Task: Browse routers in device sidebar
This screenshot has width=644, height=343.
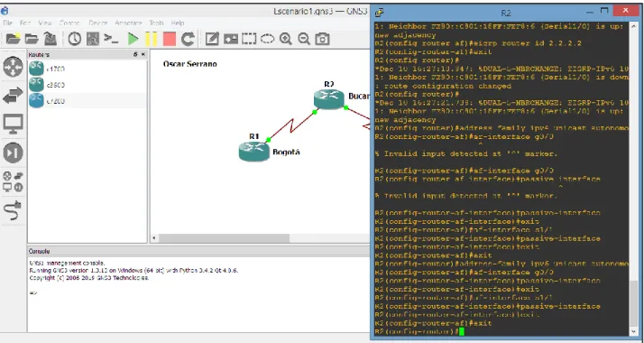Action: click(x=14, y=67)
